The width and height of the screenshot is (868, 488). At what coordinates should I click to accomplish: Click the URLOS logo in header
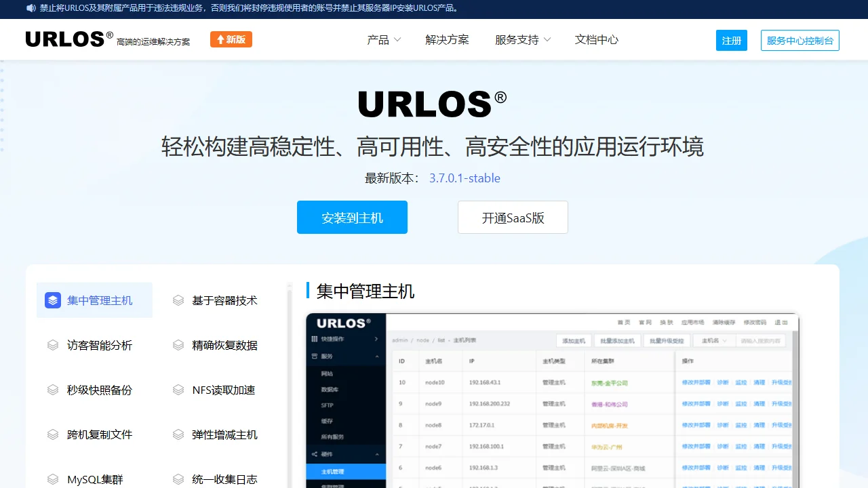click(69, 39)
